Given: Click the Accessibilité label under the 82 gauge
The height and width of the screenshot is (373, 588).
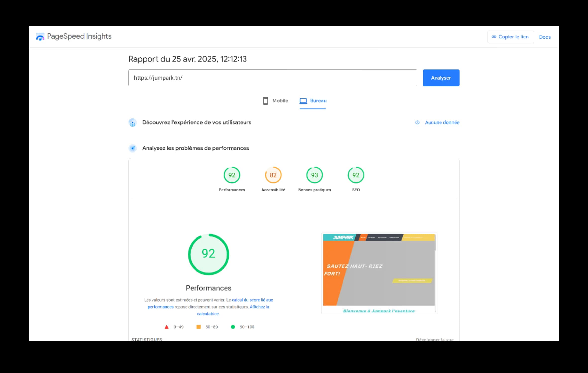Looking at the screenshot, I should coord(273,190).
